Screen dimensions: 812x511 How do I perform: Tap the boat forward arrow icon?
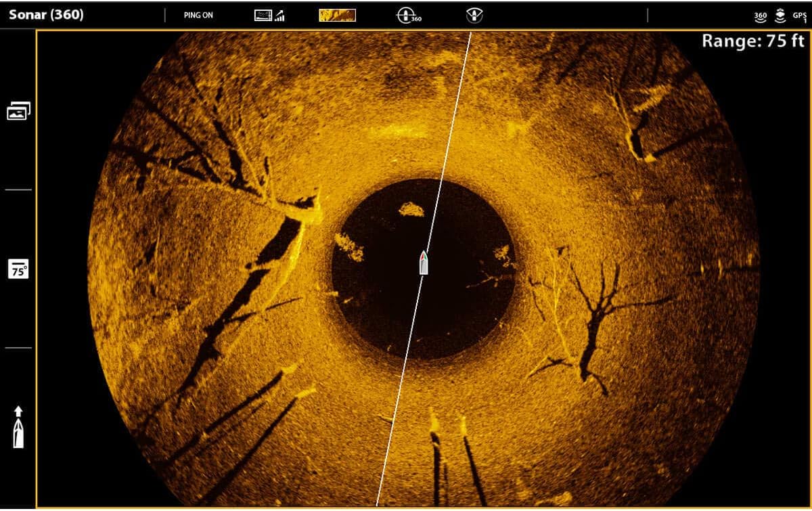18,426
